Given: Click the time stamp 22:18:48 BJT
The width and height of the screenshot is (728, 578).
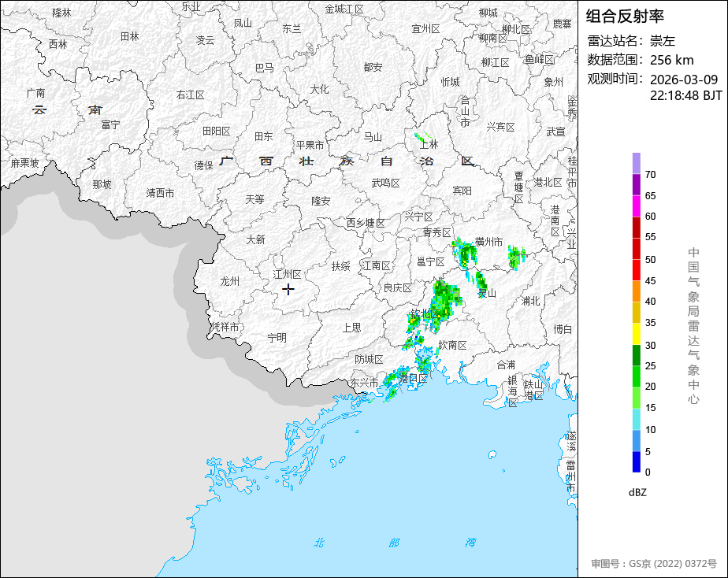Looking at the screenshot, I should [685, 95].
